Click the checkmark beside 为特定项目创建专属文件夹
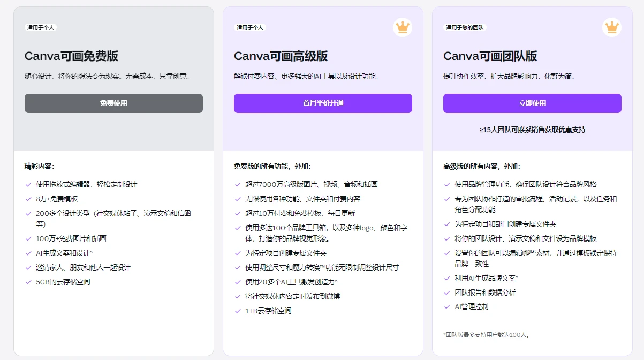644x360 pixels. point(238,253)
